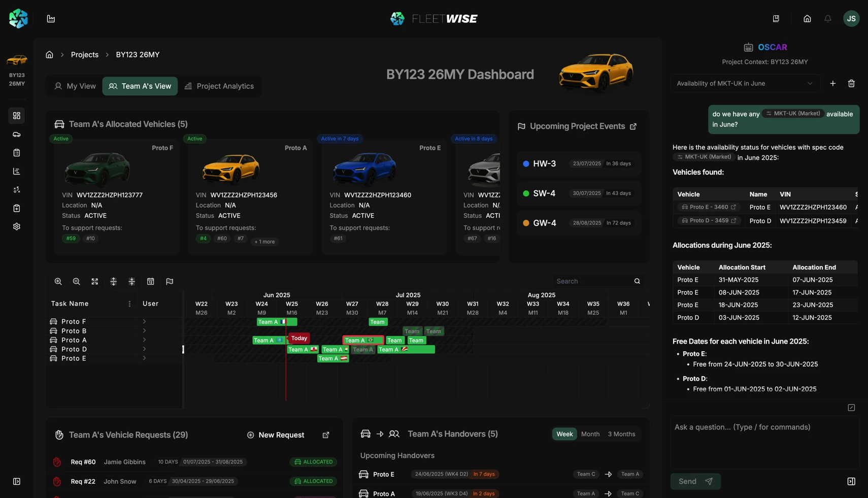Open vehicles car icon in left sidebar
Viewport: 868px width, 498px height.
[x=17, y=135]
